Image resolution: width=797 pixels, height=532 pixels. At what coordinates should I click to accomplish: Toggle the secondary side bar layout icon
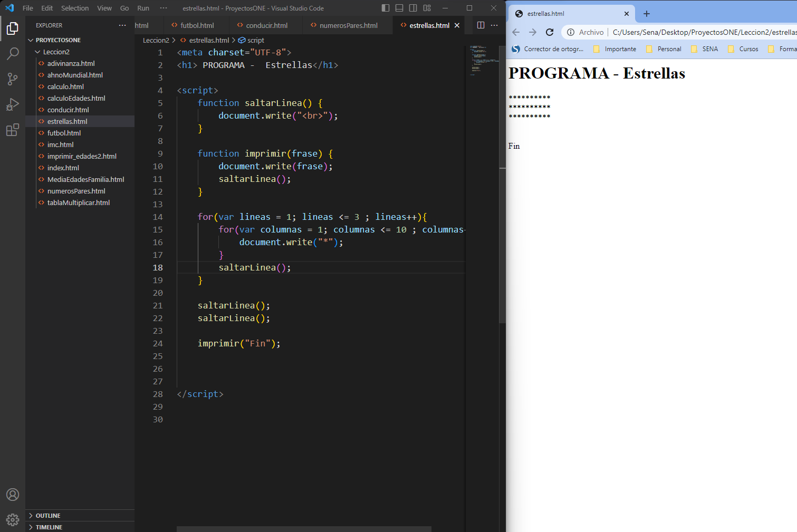point(413,8)
